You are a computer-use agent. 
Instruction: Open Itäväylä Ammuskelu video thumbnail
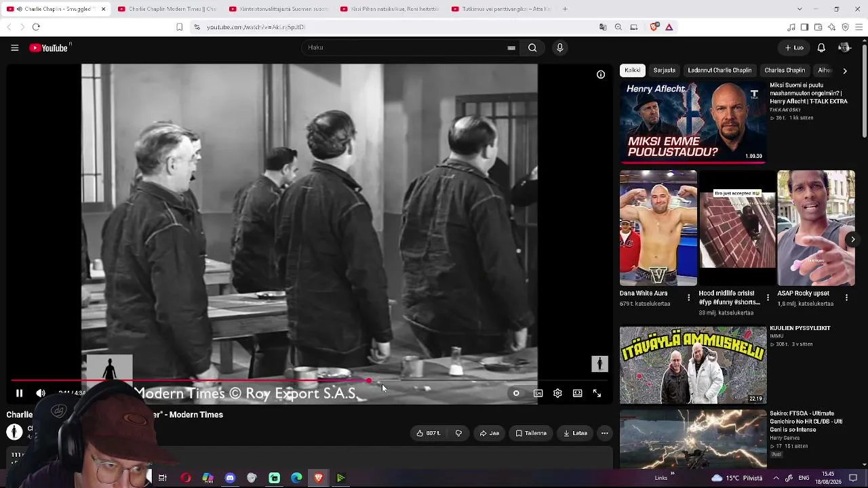(x=693, y=365)
